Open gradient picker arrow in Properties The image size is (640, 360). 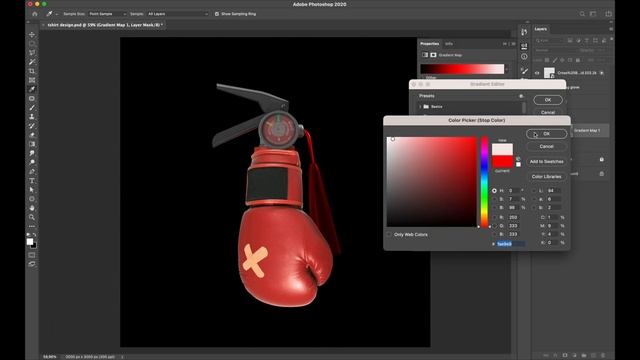pyautogui.click(x=507, y=69)
